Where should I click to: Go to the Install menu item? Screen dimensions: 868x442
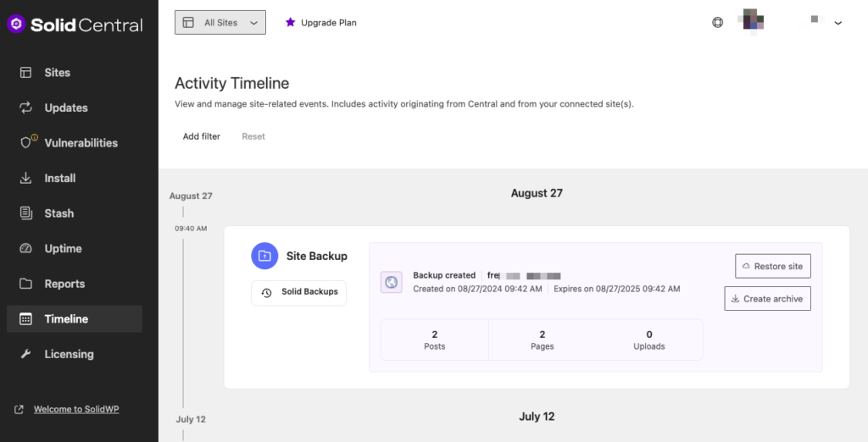point(60,178)
